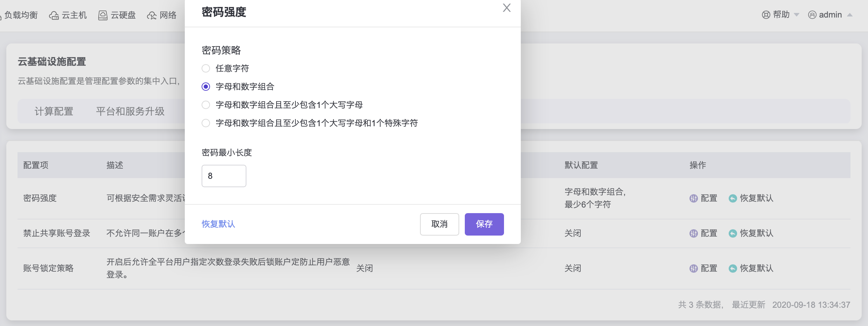Select the 字母和数字组合 radio option
Viewport: 868px width, 326px height.
click(206, 87)
